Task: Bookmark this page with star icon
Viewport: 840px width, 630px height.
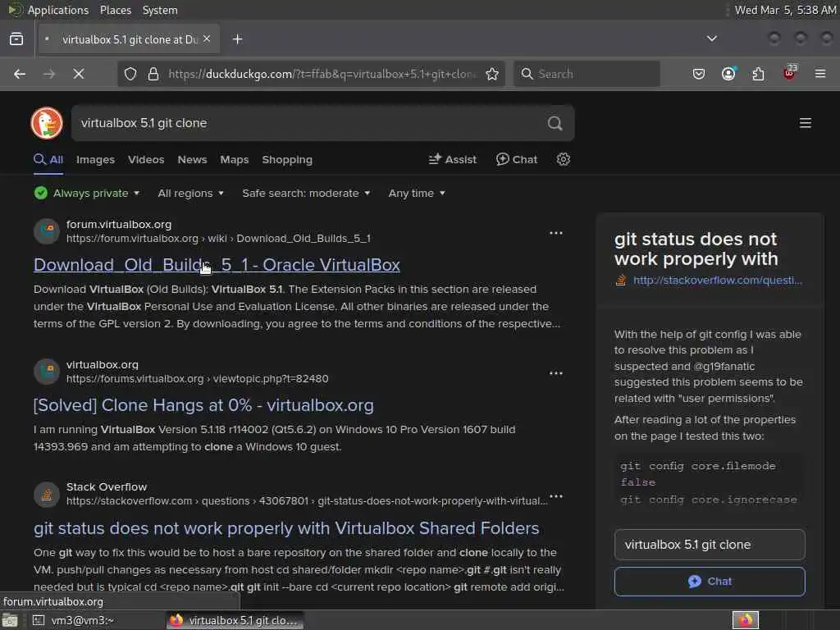Action: (492, 74)
